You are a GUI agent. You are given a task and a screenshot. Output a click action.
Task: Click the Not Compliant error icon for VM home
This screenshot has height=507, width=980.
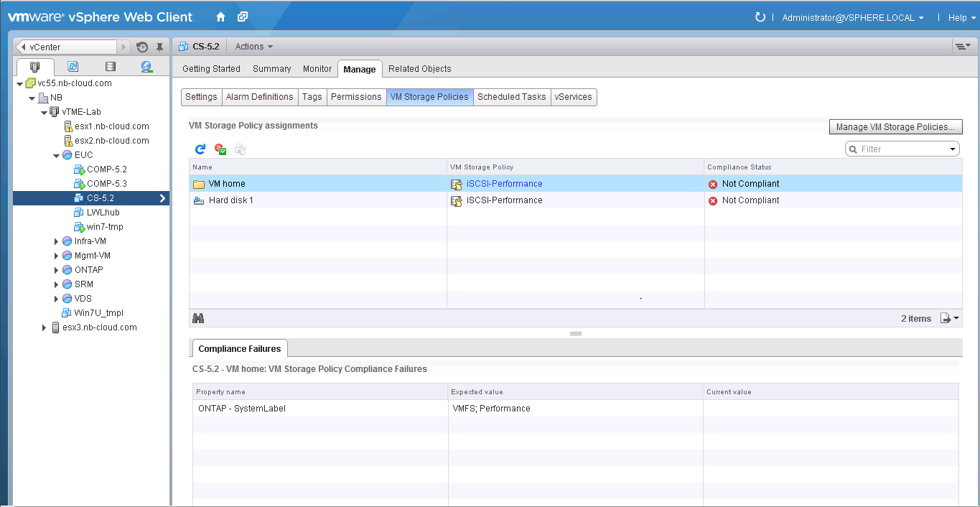tap(713, 184)
